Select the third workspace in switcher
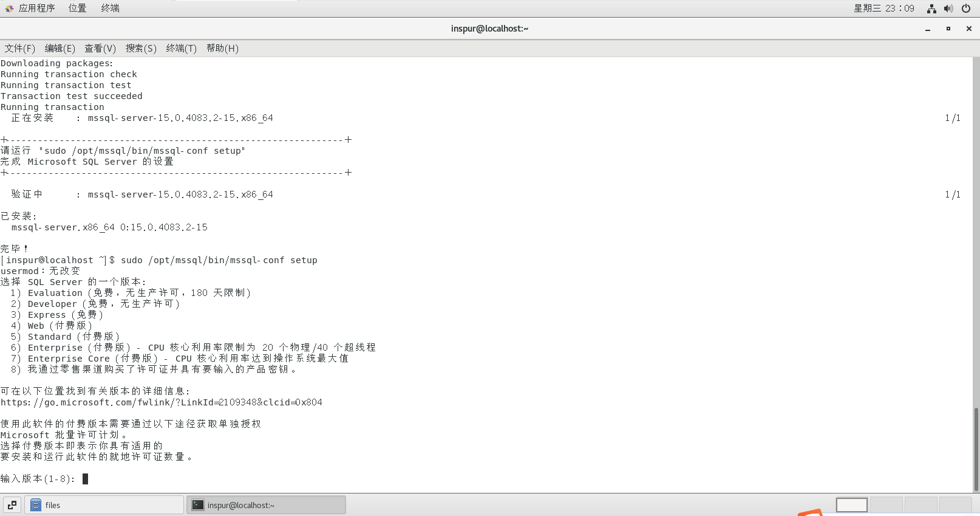This screenshot has height=516, width=980. click(921, 505)
